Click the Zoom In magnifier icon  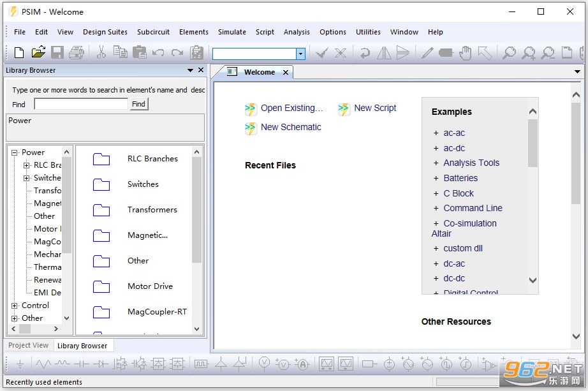pos(529,53)
